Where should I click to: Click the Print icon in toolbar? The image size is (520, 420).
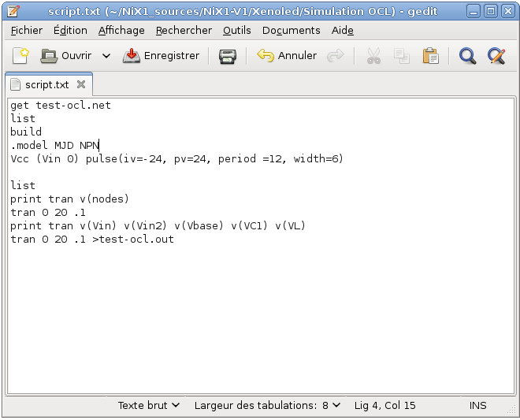point(228,56)
